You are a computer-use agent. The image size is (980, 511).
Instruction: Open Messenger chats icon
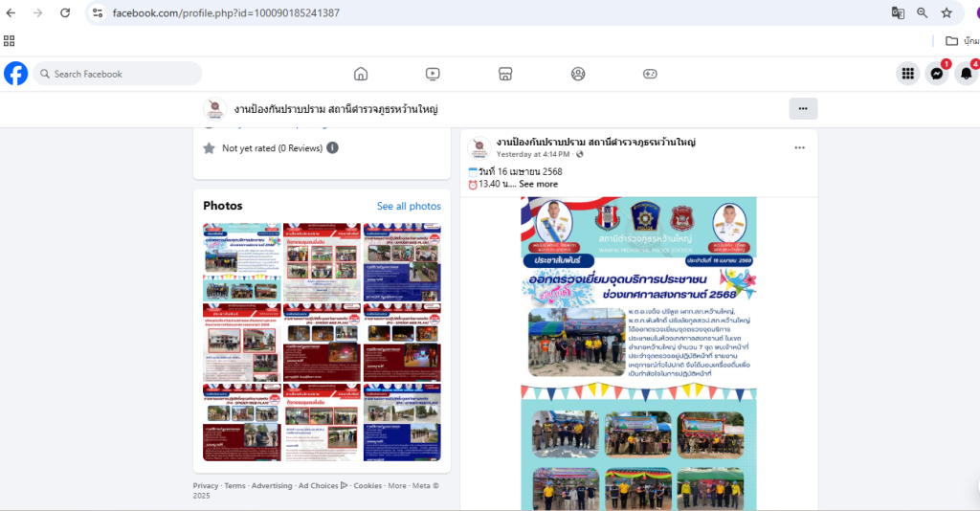937,74
